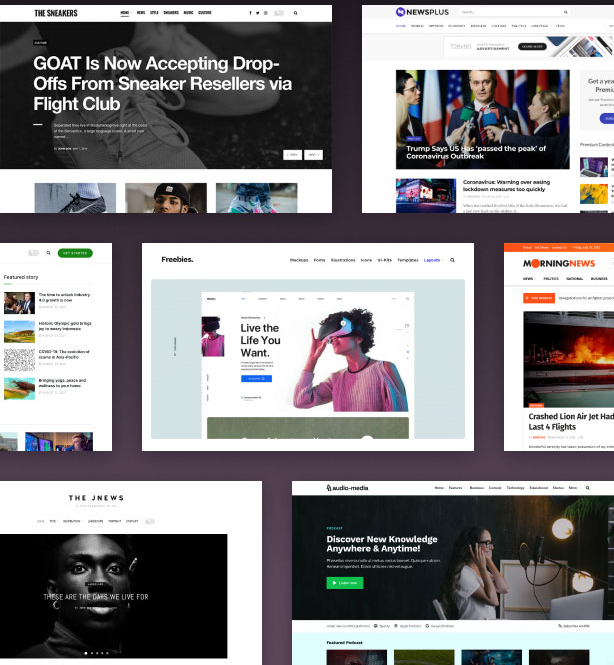Click the Spotify icon under audio-media hero
614x665 pixels.
[376, 626]
